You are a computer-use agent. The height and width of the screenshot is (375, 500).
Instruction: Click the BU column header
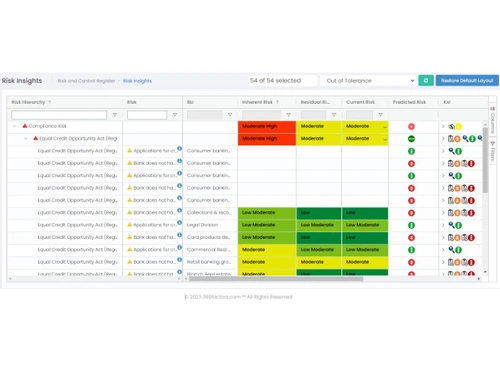[190, 102]
